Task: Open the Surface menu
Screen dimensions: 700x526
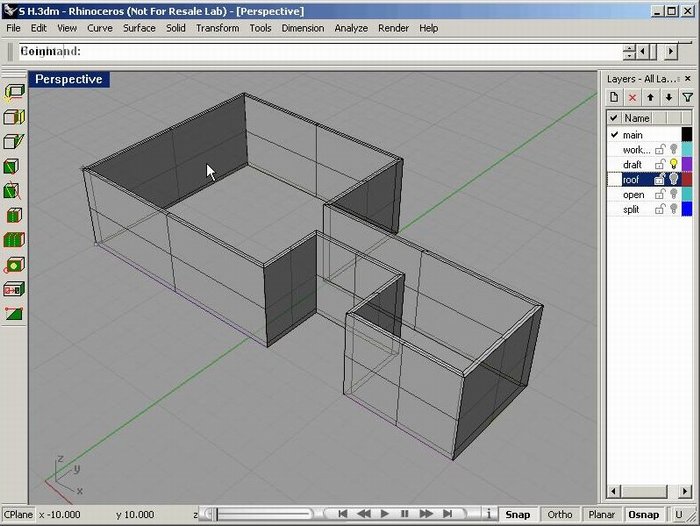Action: (x=139, y=28)
